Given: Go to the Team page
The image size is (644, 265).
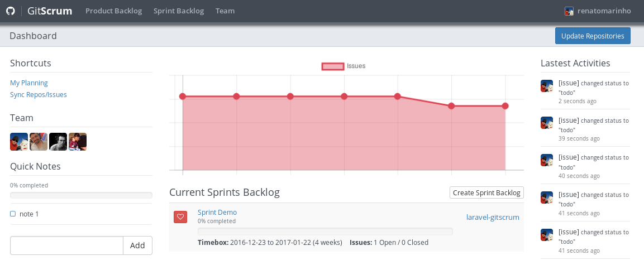Looking at the screenshot, I should point(225,11).
